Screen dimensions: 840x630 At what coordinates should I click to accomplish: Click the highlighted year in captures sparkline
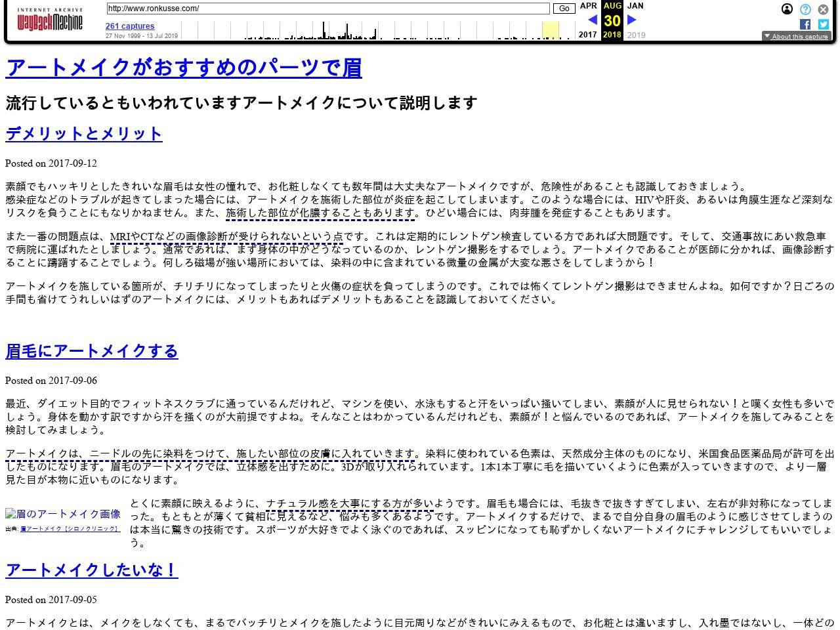(550, 30)
